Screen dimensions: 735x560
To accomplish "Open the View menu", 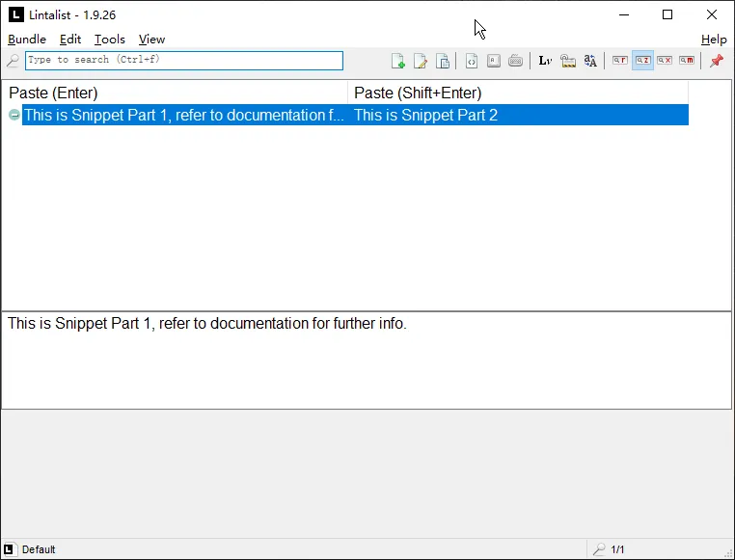I will [151, 40].
